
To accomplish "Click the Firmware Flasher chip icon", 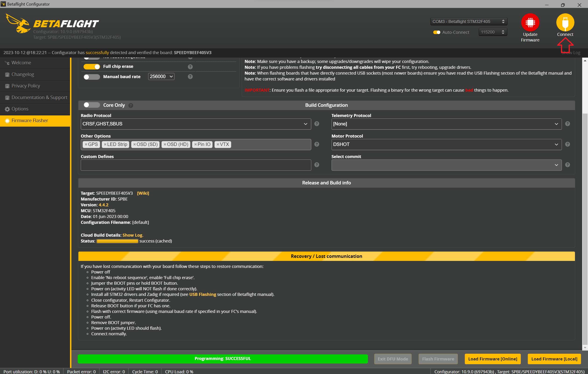I will [7, 121].
